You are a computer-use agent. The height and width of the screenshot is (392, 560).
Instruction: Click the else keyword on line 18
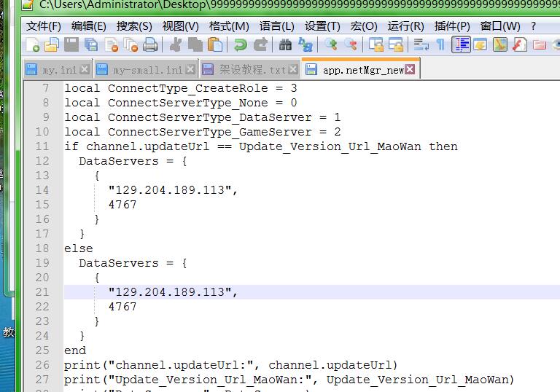tap(79, 248)
